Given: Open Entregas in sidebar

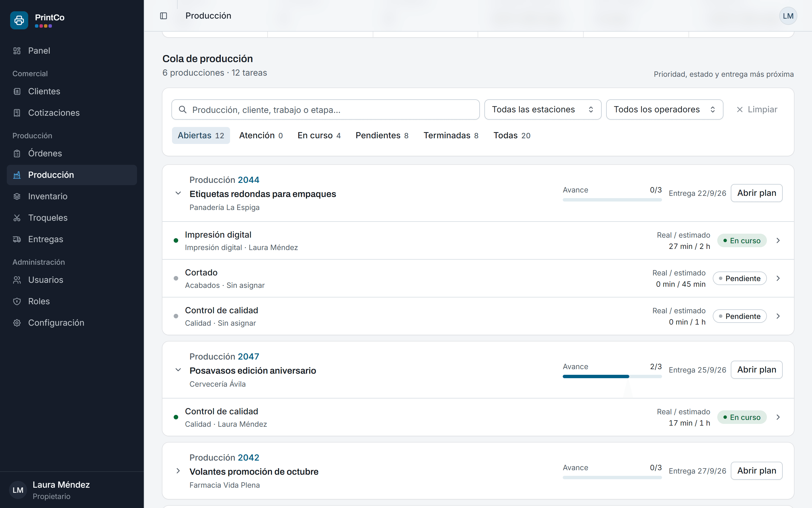Looking at the screenshot, I should 72,240.
